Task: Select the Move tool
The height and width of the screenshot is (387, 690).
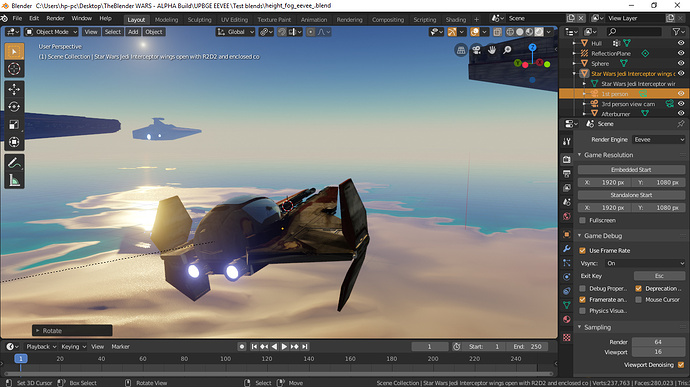Action: pos(14,89)
